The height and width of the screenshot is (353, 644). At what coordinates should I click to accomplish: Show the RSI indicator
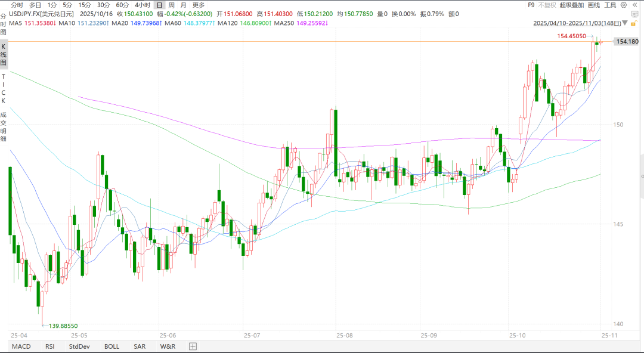tap(49, 346)
